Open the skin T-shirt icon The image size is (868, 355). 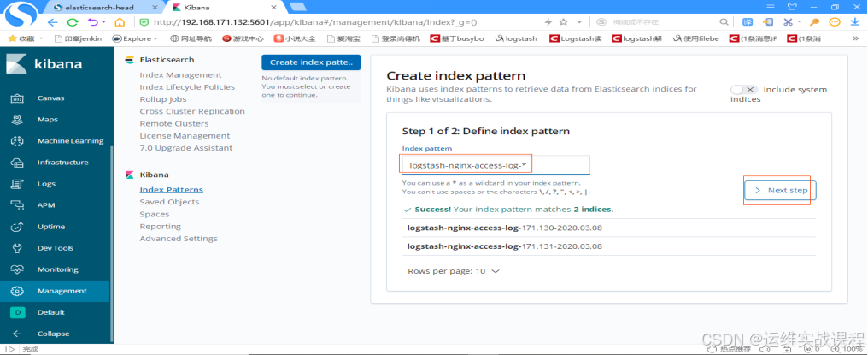pyautogui.click(x=792, y=7)
